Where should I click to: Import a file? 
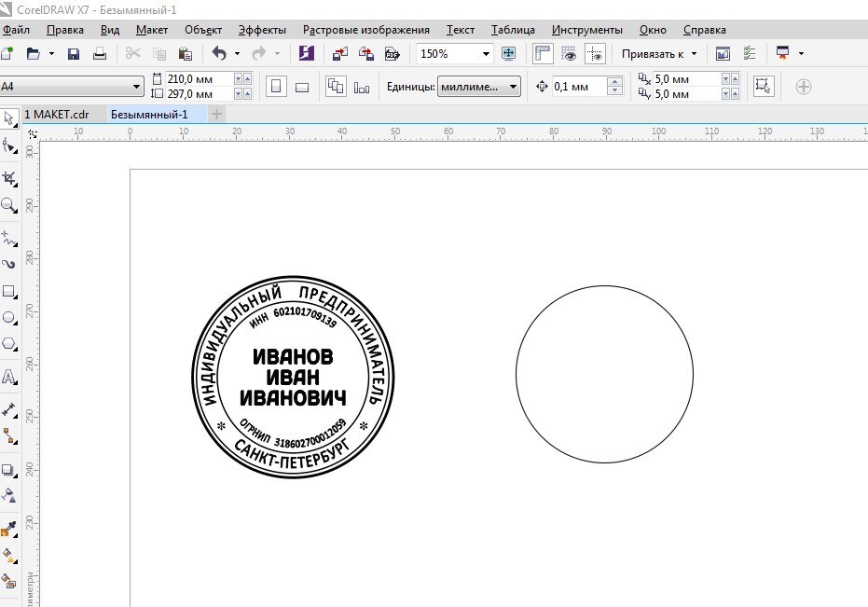(340, 54)
